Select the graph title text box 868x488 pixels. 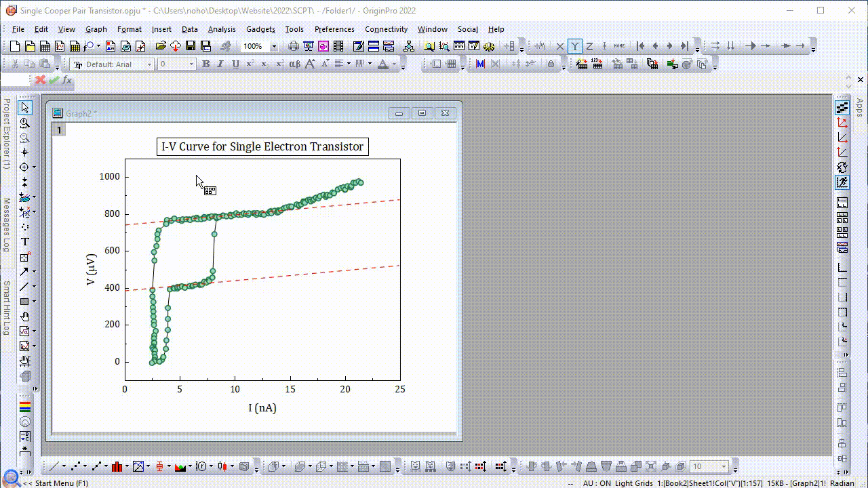[x=262, y=146]
